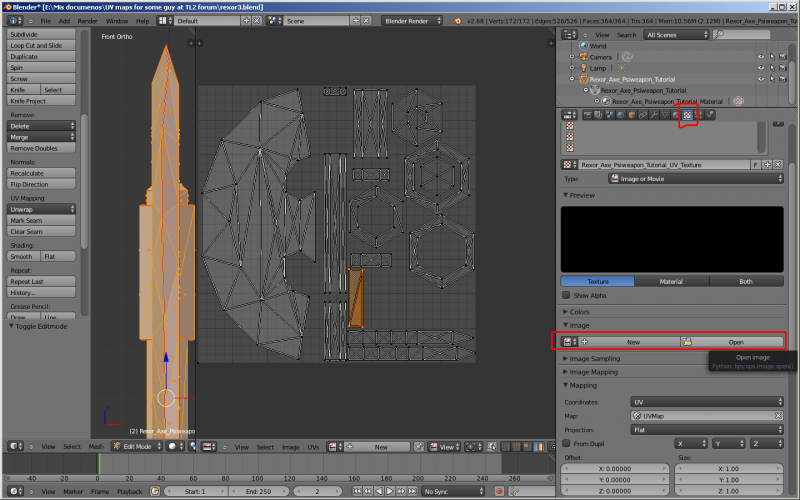
Task: Expand the Colors panel
Action: pos(582,312)
